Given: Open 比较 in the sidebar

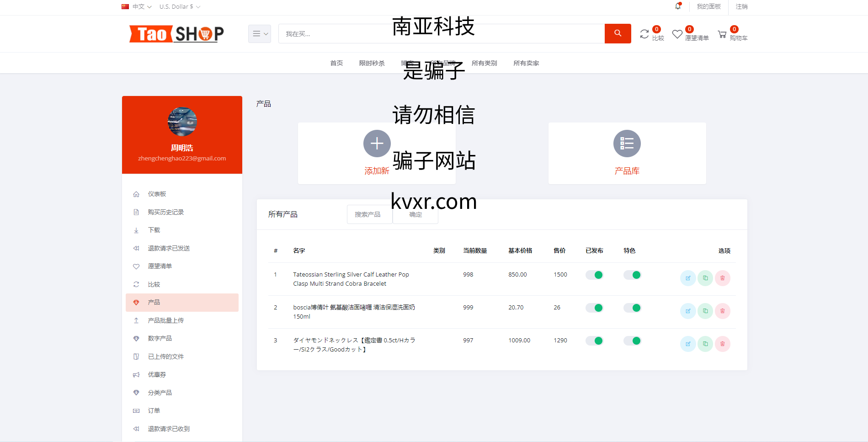Looking at the screenshot, I should [x=182, y=284].
